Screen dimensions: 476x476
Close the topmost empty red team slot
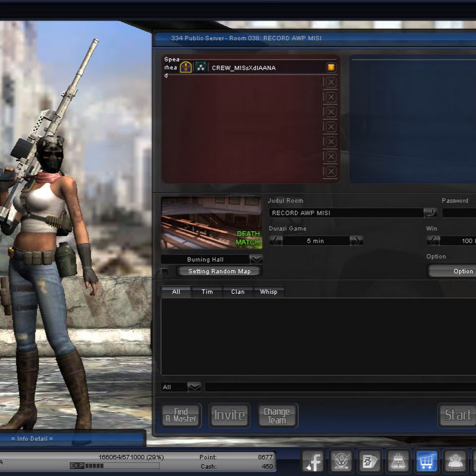tap(331, 83)
